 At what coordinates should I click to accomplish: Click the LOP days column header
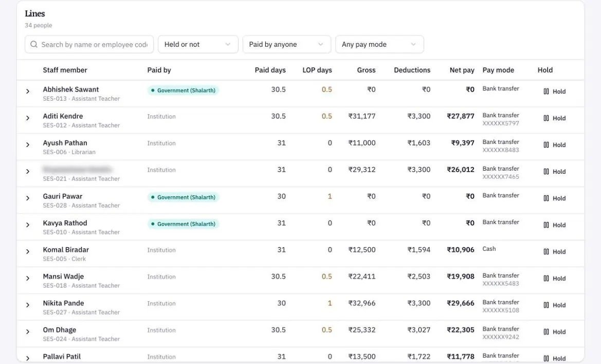pos(317,70)
